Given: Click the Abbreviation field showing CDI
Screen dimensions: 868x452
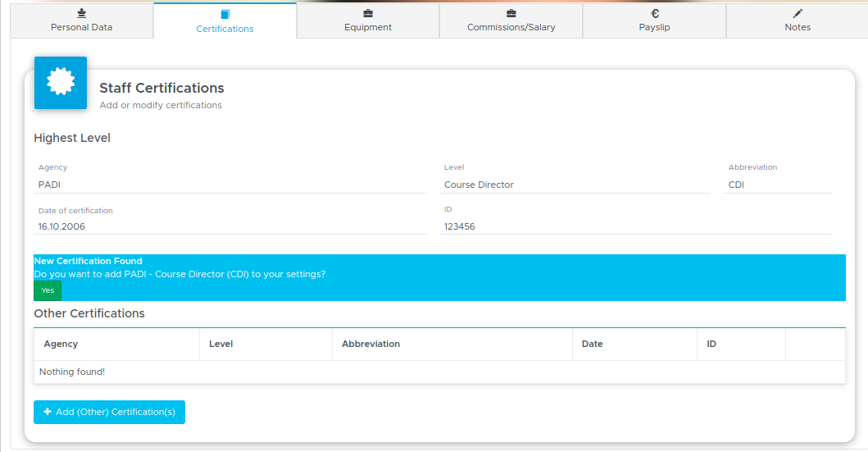Looking at the screenshot, I should coord(778,185).
